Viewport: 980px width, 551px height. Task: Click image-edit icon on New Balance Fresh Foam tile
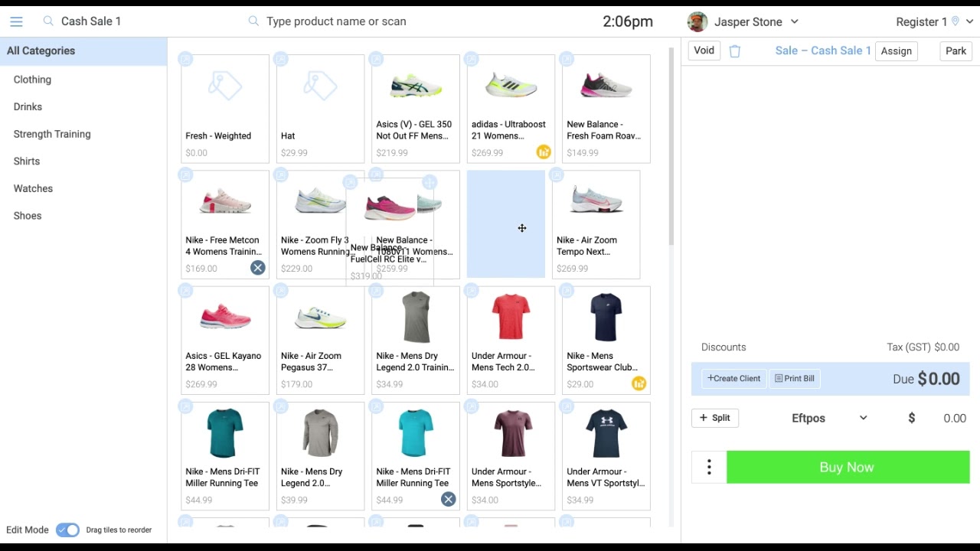(567, 59)
